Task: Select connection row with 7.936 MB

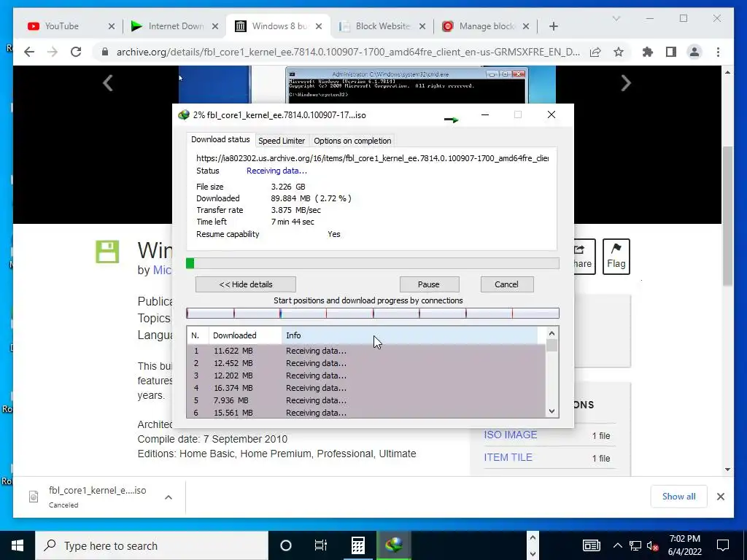Action: tap(366, 400)
